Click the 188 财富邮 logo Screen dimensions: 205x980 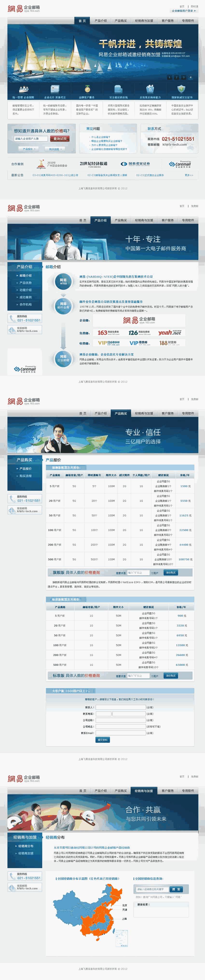[x=168, y=343]
